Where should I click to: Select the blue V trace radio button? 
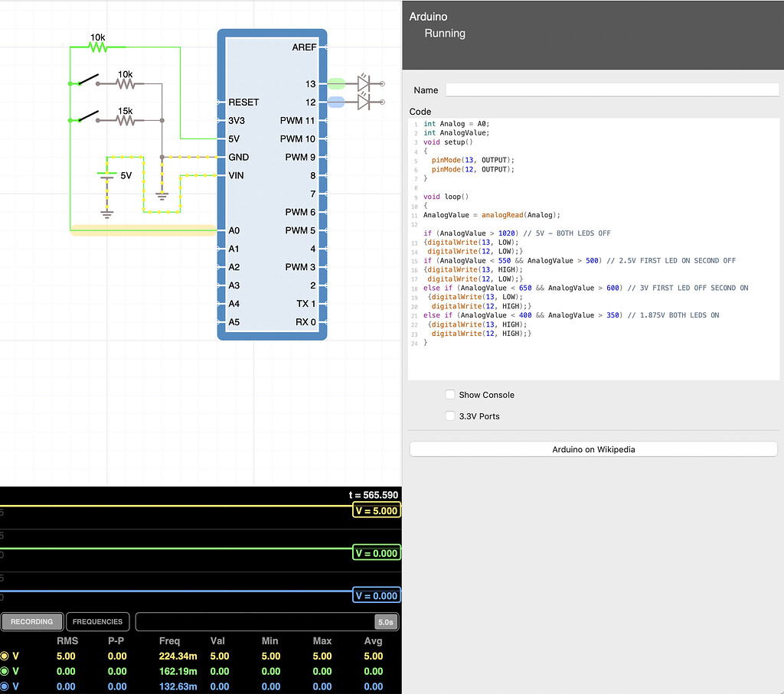pos(5,686)
